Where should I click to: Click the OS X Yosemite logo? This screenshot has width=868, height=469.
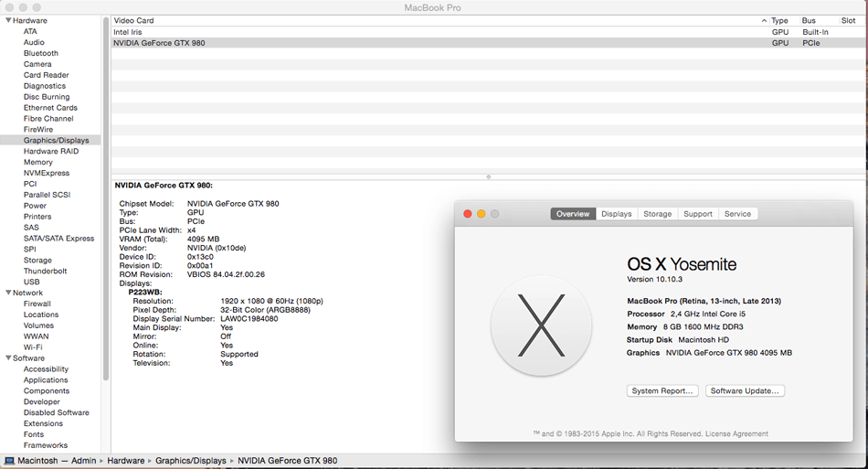click(x=542, y=325)
